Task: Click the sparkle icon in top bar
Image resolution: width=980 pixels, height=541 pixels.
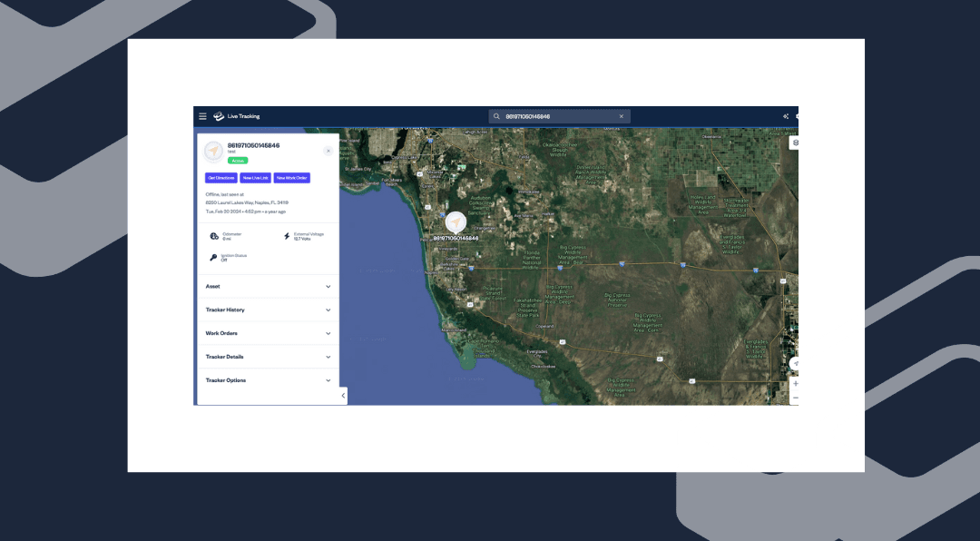Action: (x=786, y=116)
